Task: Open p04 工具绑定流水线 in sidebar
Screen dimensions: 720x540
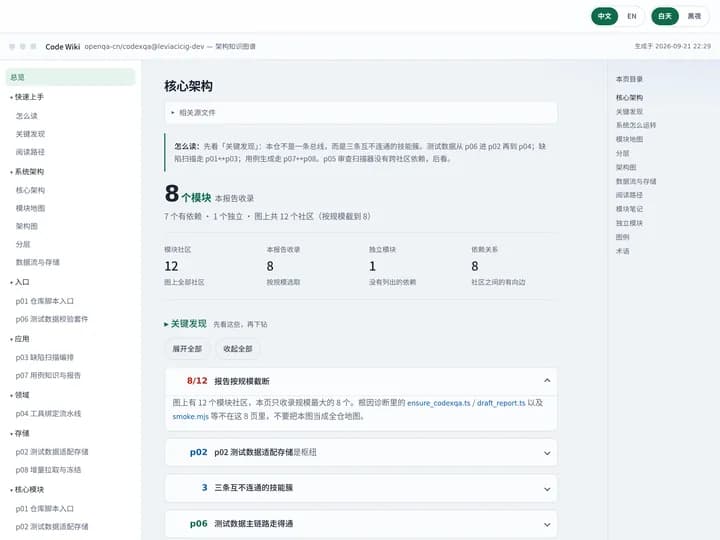Action: [48, 414]
